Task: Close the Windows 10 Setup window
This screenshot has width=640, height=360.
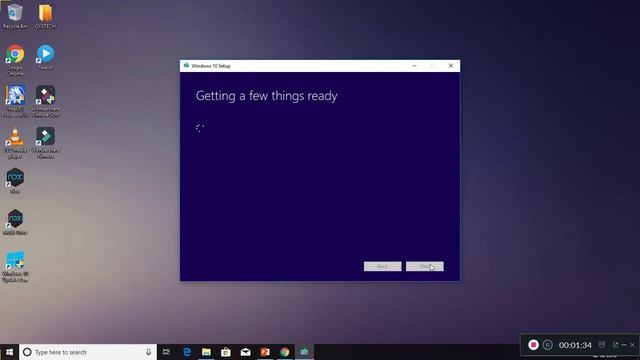Action: [451, 66]
